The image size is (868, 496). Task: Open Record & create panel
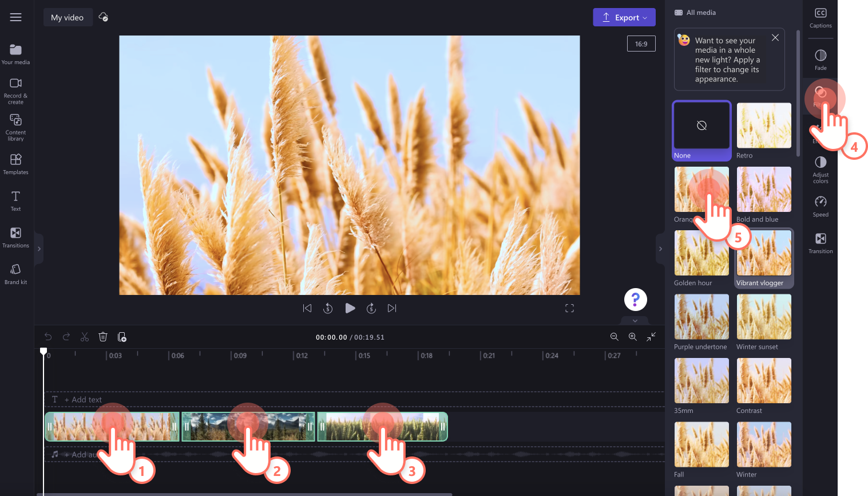pos(15,90)
